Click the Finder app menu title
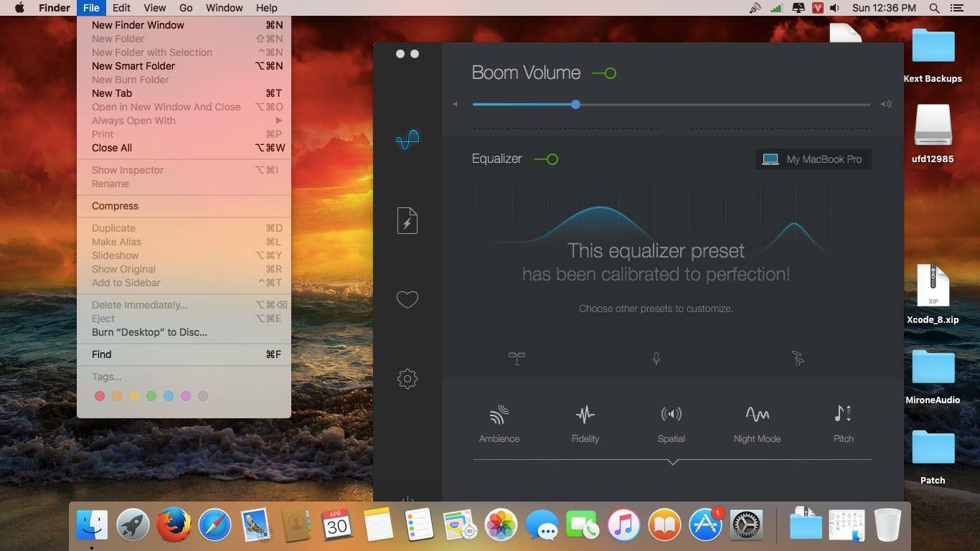Screen dimensions: 980x551 click(x=54, y=8)
